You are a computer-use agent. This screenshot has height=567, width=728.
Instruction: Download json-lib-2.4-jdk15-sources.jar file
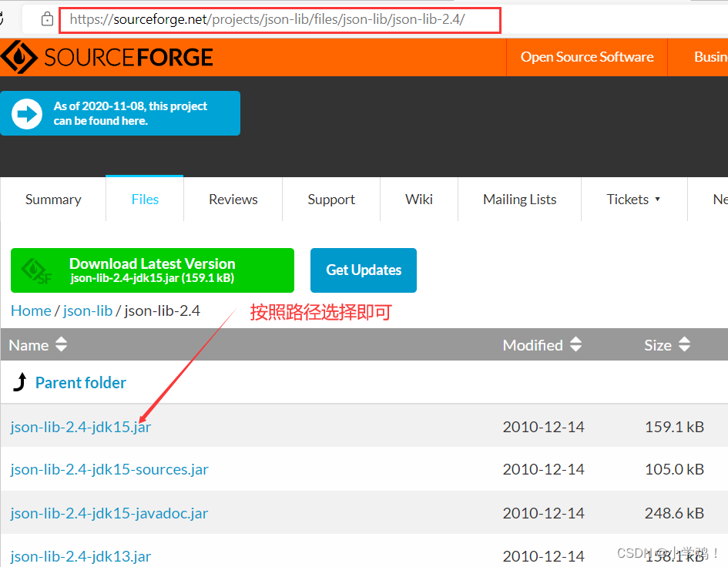pos(109,469)
